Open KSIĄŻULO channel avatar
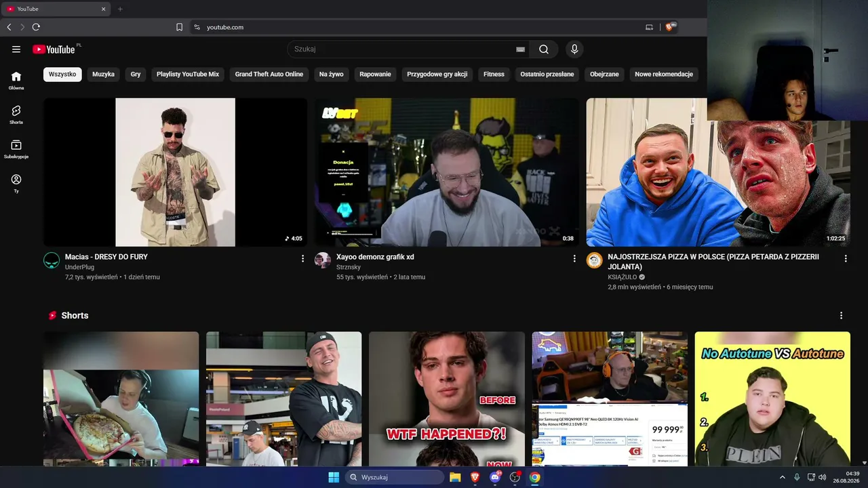The width and height of the screenshot is (868, 488). point(595,261)
